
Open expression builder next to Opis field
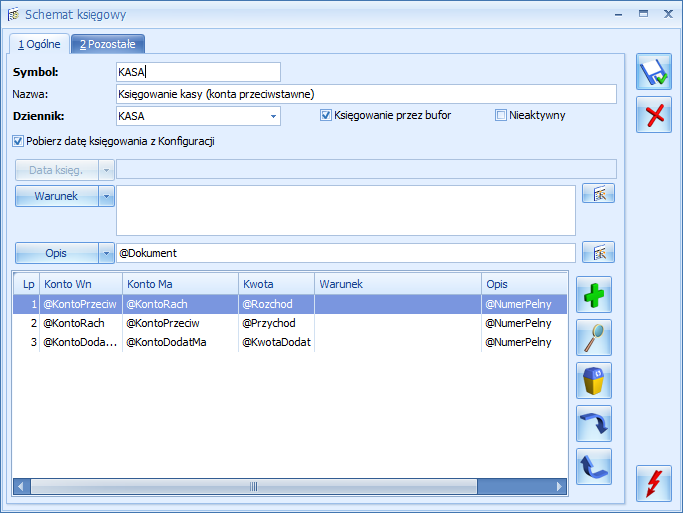(x=598, y=252)
